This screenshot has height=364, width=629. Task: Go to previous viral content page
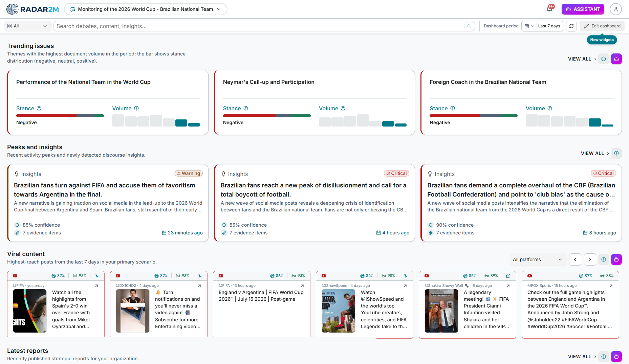tap(575, 259)
